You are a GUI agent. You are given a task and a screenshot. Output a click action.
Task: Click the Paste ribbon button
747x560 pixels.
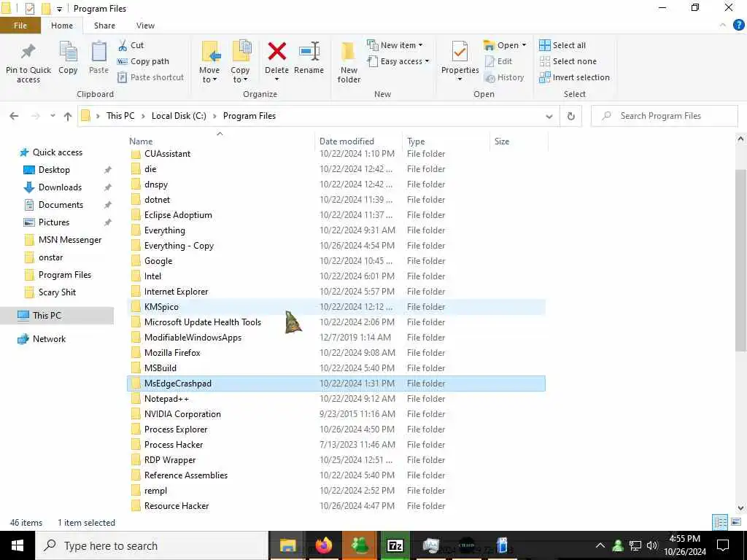click(98, 58)
